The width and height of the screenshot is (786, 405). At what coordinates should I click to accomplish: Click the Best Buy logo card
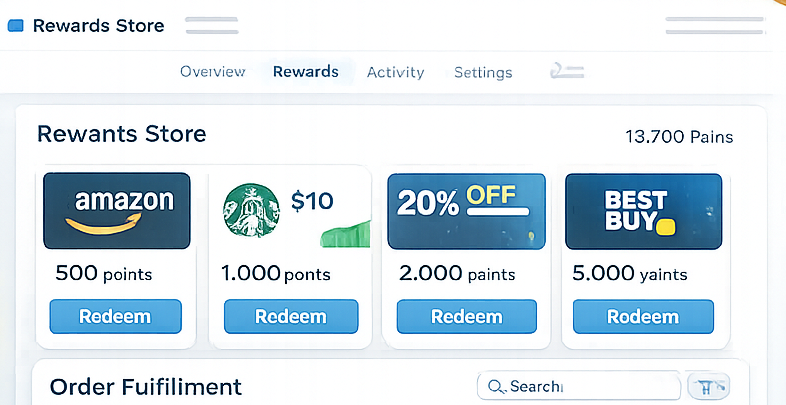pyautogui.click(x=643, y=210)
